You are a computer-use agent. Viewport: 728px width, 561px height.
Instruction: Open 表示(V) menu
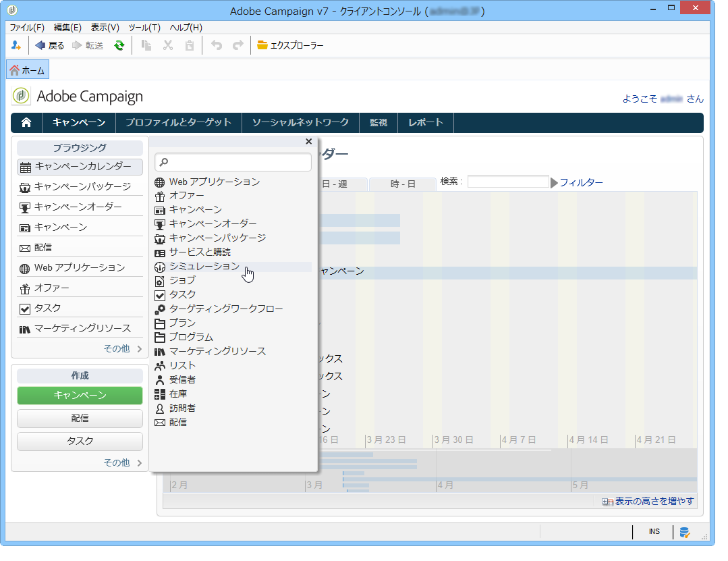105,28
